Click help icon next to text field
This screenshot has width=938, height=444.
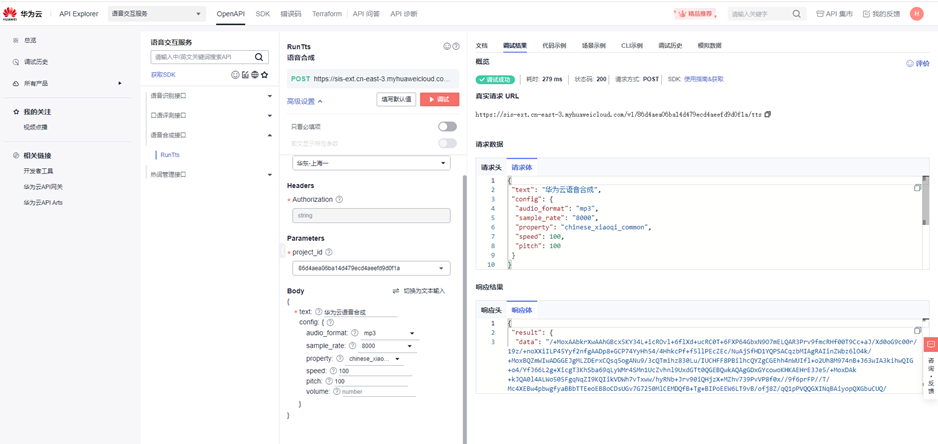(318, 311)
